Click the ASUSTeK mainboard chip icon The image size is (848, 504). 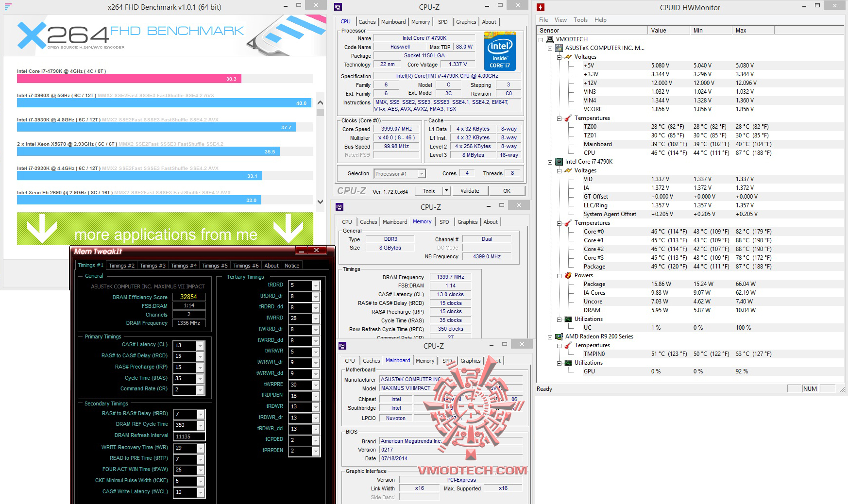559,48
